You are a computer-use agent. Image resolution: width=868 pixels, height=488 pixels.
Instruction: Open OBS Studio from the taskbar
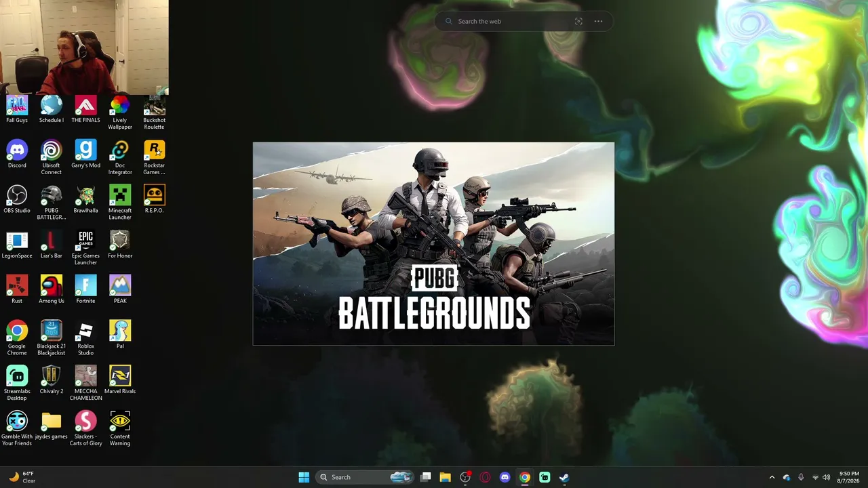click(x=465, y=477)
